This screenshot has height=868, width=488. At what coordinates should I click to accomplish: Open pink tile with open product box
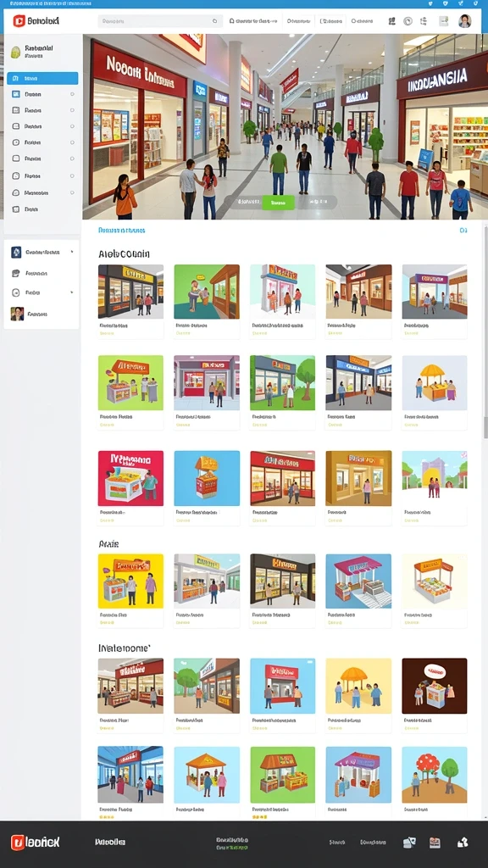[x=130, y=478]
